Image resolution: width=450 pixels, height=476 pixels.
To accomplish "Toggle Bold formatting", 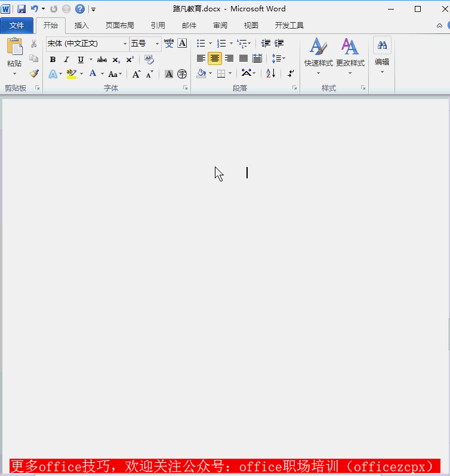I will tap(53, 60).
